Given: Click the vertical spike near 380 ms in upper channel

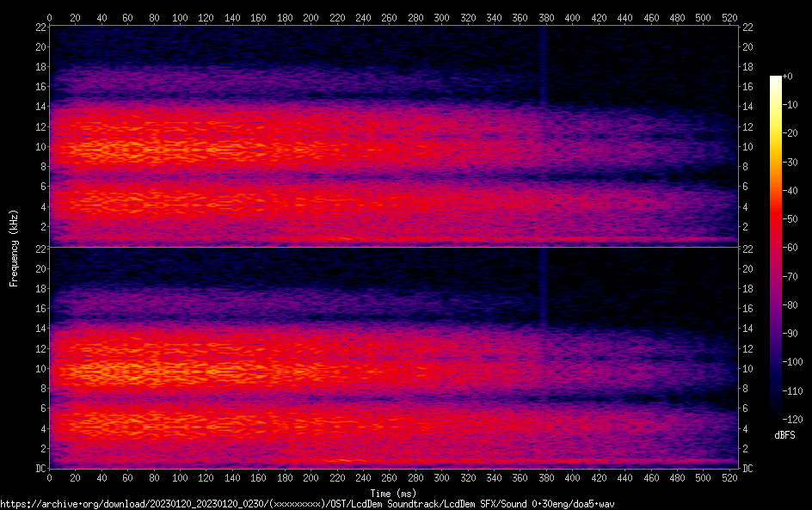Looking at the screenshot, I should click(x=543, y=69).
